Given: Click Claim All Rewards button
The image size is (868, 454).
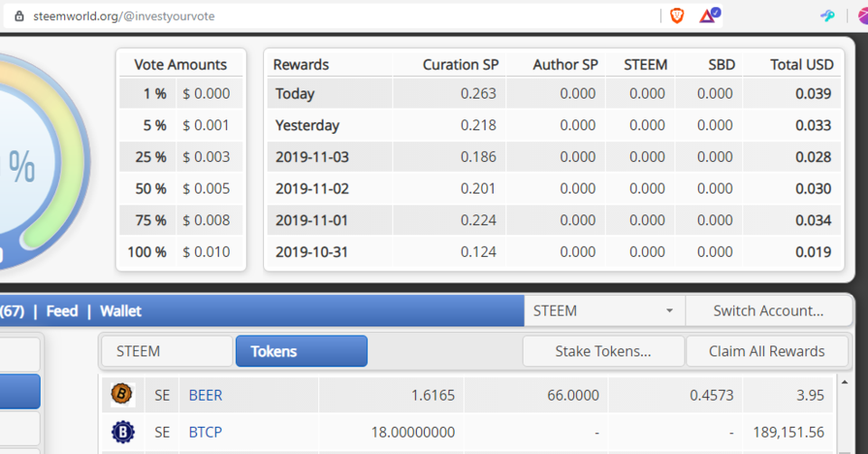Looking at the screenshot, I should click(767, 351).
